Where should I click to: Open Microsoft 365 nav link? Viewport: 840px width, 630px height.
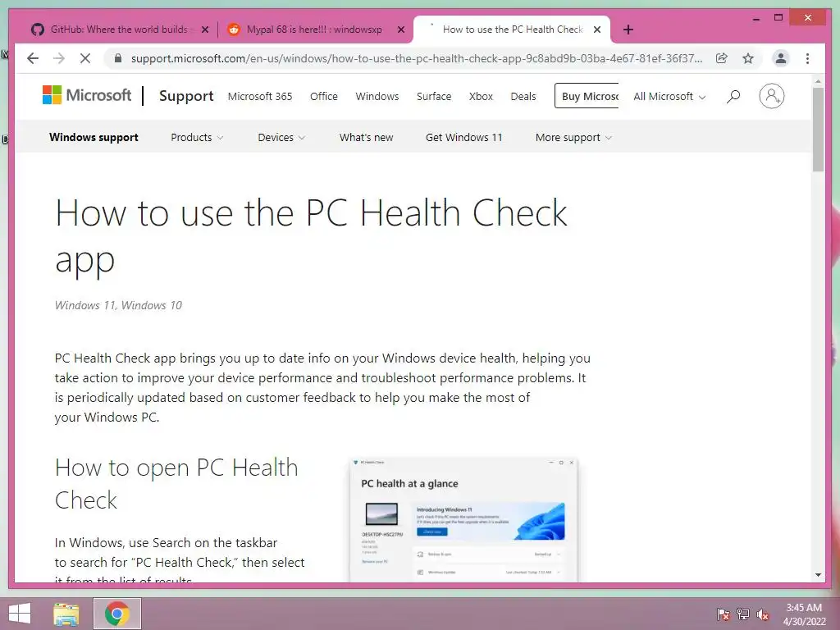(x=260, y=97)
